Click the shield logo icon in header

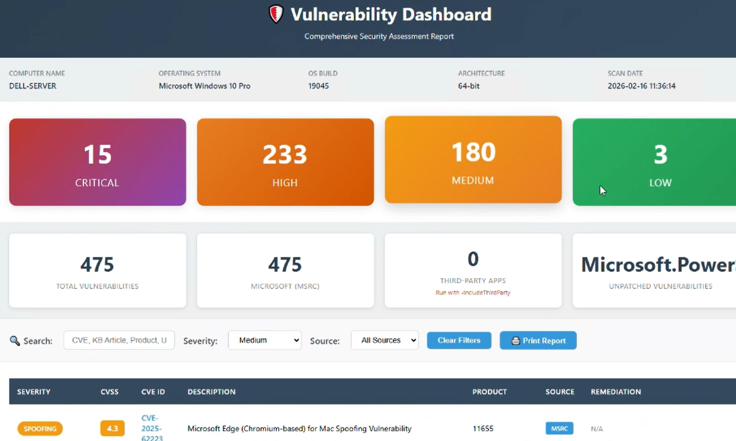[x=276, y=14]
